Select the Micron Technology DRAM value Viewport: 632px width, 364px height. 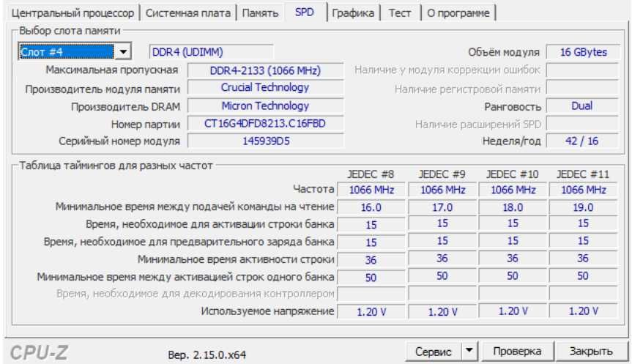[265, 106]
